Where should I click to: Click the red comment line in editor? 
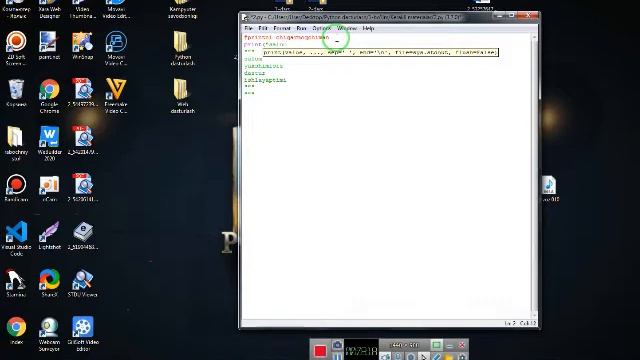click(287, 37)
